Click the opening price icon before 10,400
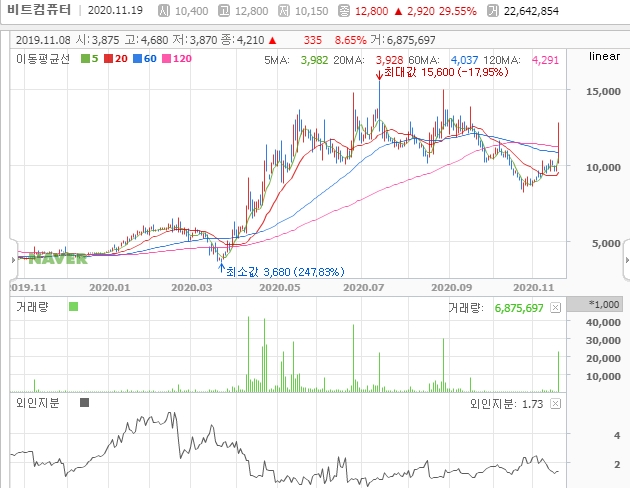The height and width of the screenshot is (488, 630). tap(164, 11)
